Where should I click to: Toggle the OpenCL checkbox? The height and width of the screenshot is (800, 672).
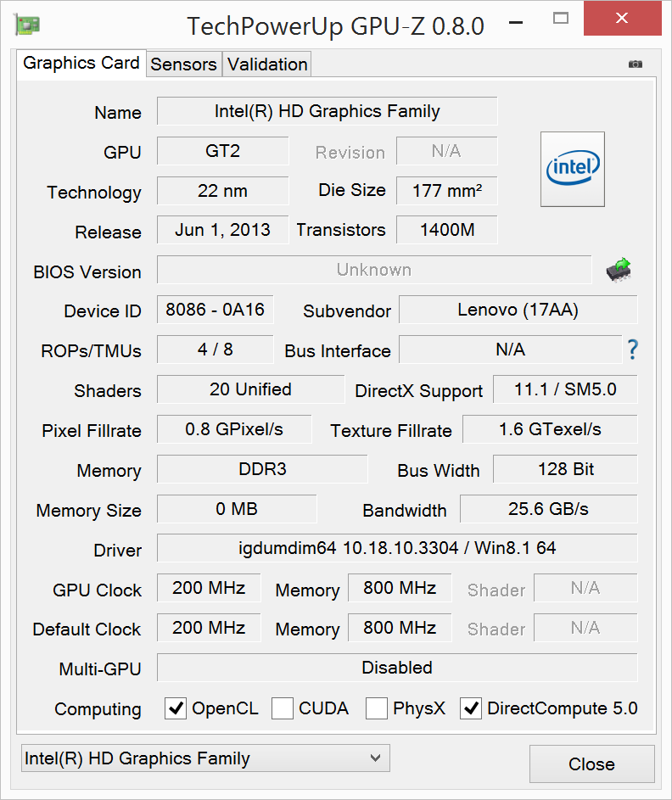coord(176,708)
